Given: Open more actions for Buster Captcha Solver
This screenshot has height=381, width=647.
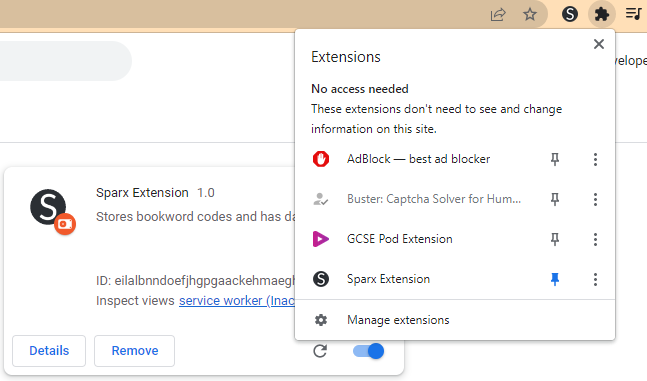Looking at the screenshot, I should 595,199.
